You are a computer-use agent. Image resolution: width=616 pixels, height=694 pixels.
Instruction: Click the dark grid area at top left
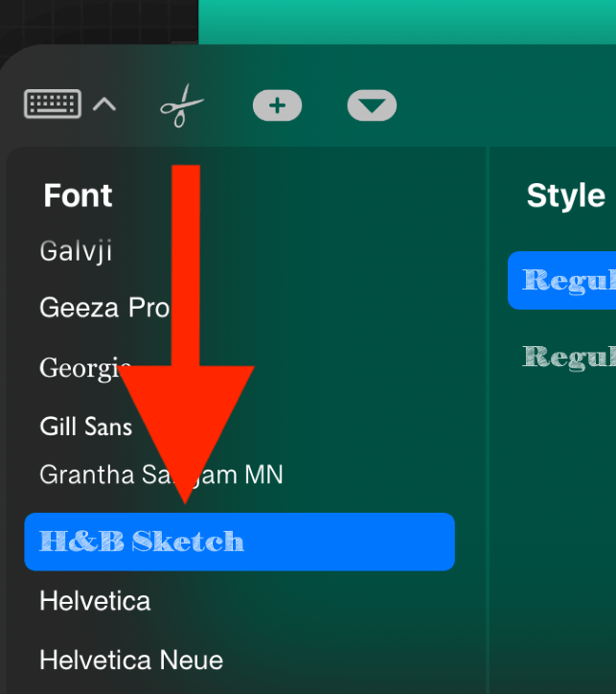(x=96, y=21)
